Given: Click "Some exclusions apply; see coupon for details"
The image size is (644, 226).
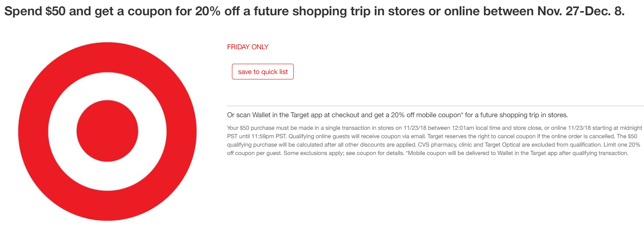Looking at the screenshot, I should coord(344,153).
